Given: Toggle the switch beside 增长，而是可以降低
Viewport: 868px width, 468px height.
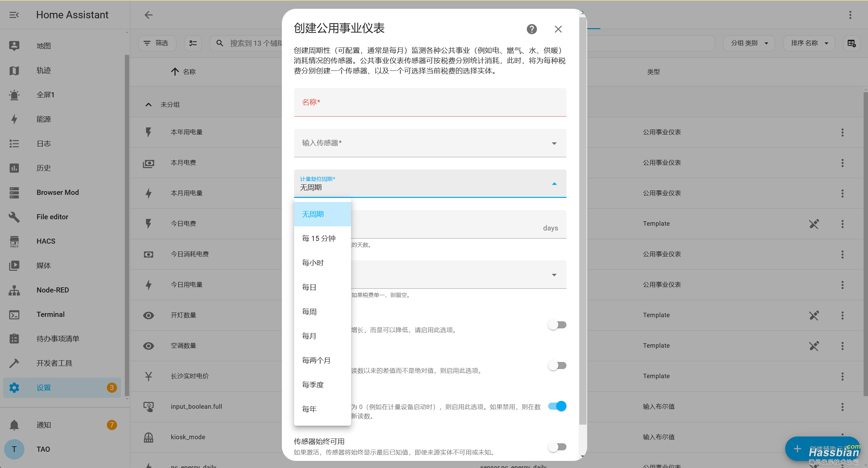Looking at the screenshot, I should tap(557, 325).
